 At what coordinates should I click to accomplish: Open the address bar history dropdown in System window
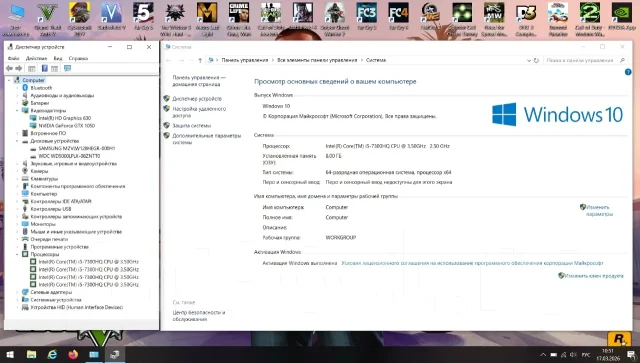(529, 60)
